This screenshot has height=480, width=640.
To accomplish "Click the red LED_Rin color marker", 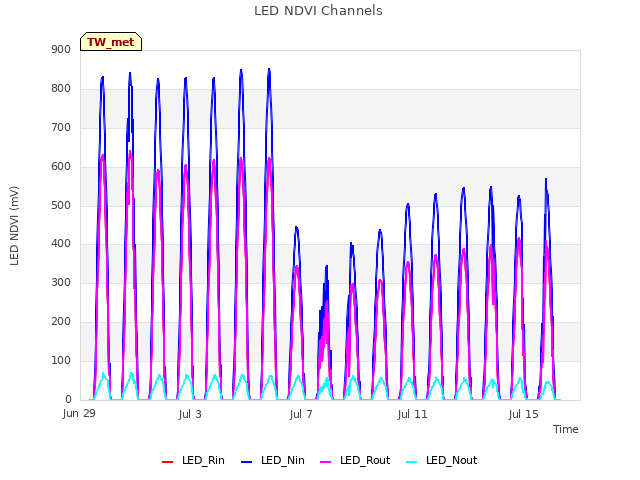I will tap(167, 462).
